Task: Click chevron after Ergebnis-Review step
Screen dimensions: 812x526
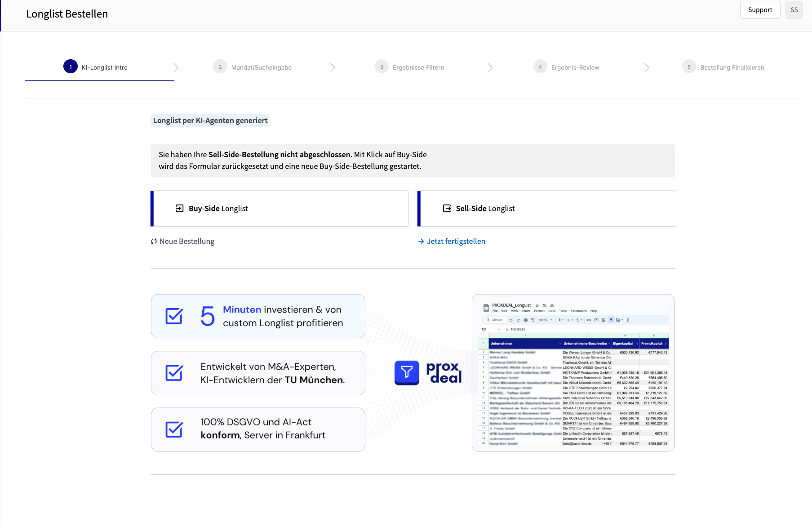Action: (646, 67)
